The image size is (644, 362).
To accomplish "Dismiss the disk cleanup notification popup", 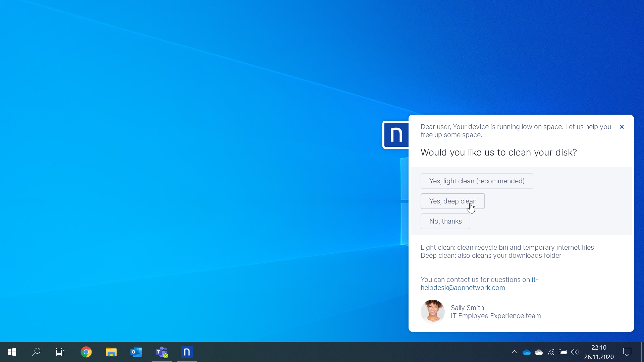I will click(622, 127).
